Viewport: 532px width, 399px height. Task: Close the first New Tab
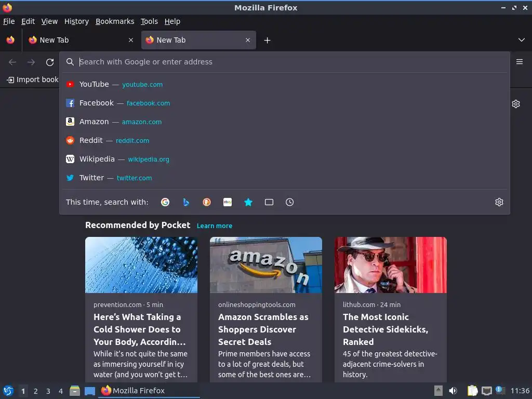click(131, 40)
